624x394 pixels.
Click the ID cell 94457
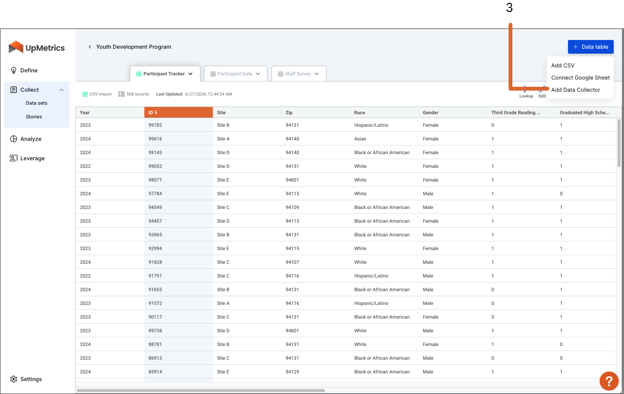point(178,221)
